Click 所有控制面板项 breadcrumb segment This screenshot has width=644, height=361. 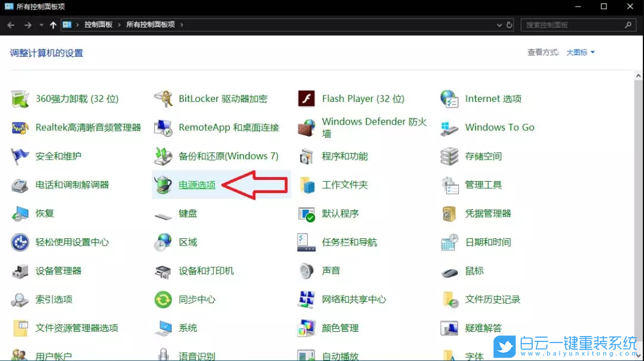(150, 25)
